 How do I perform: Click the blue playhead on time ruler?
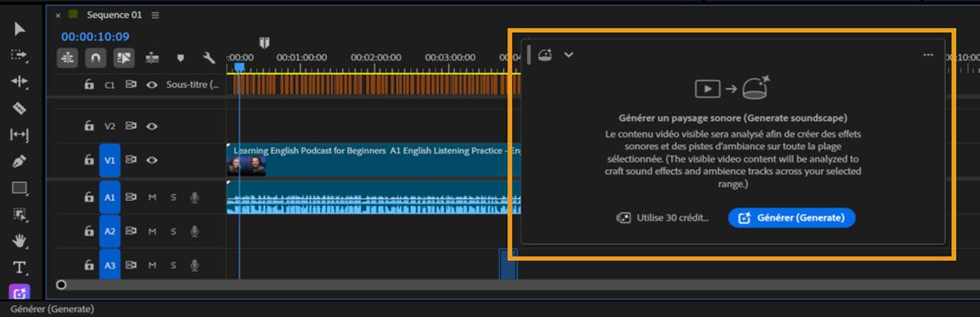(x=239, y=68)
